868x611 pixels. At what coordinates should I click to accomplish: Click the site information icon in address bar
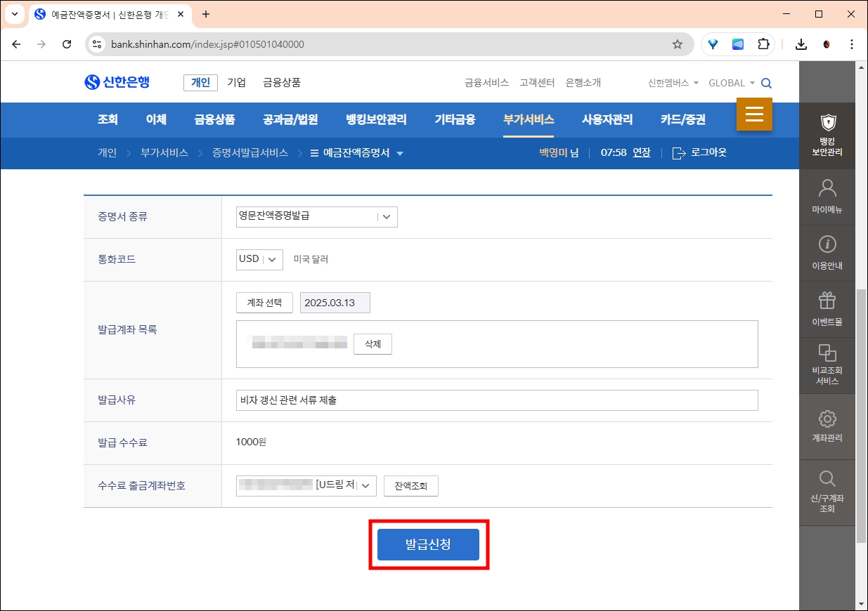[97, 44]
